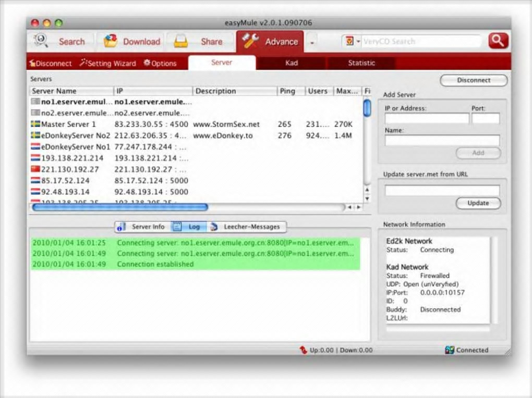Image resolution: width=532 pixels, height=398 pixels.
Task: Click the Master Server 1 flag icon
Action: tap(35, 124)
